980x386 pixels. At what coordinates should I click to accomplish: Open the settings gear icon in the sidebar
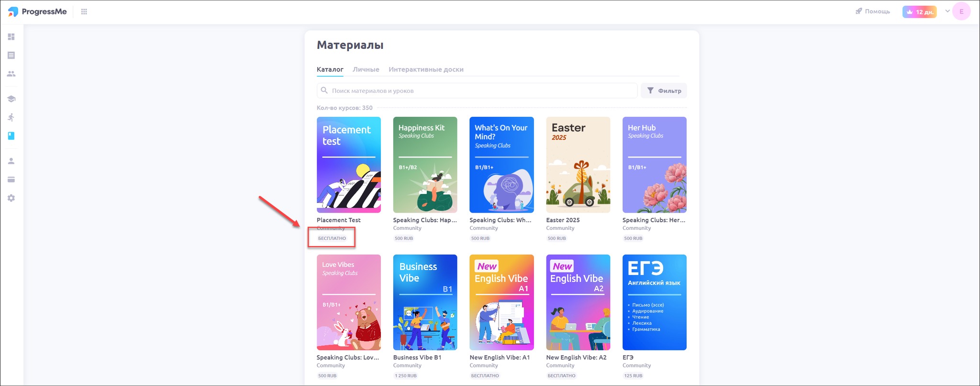pyautogui.click(x=11, y=198)
